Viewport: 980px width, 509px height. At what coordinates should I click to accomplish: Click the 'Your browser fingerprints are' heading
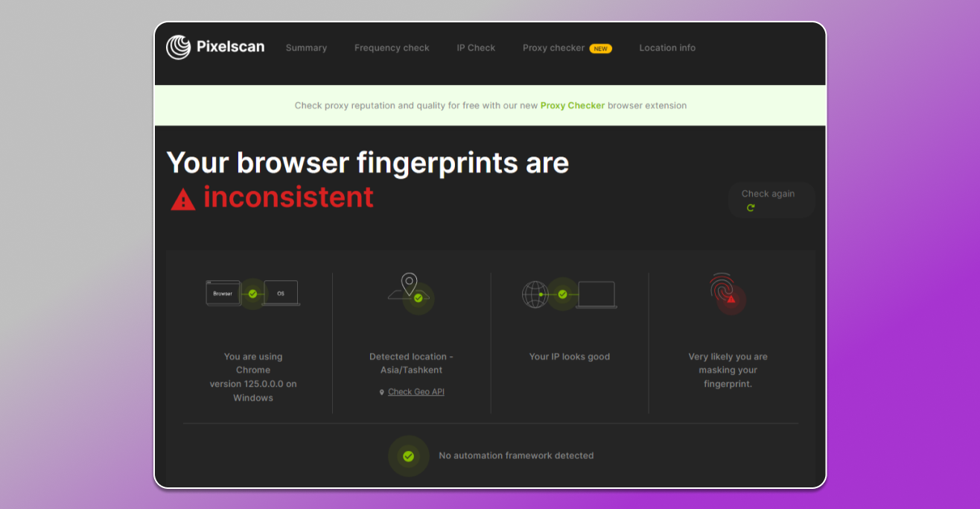pyautogui.click(x=367, y=162)
